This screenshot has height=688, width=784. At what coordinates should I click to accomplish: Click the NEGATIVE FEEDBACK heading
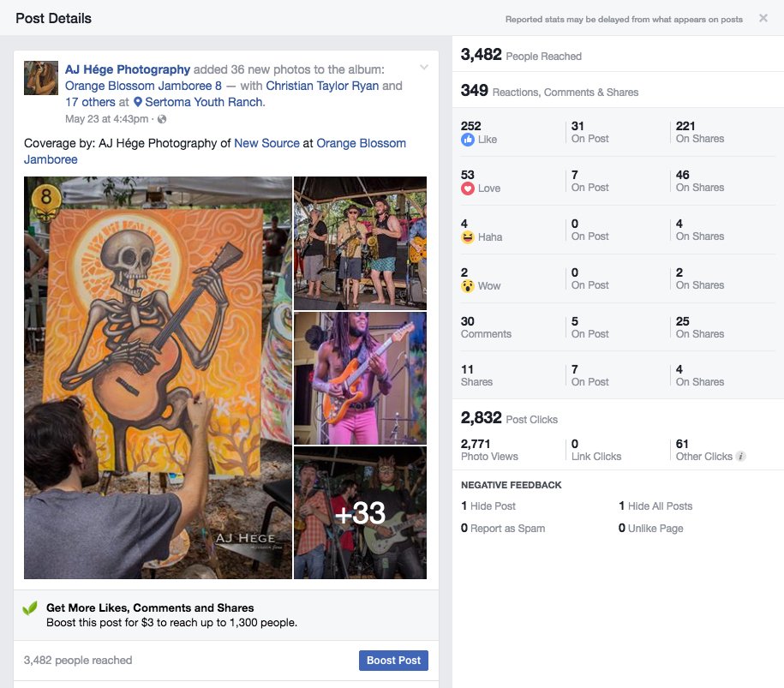point(511,485)
